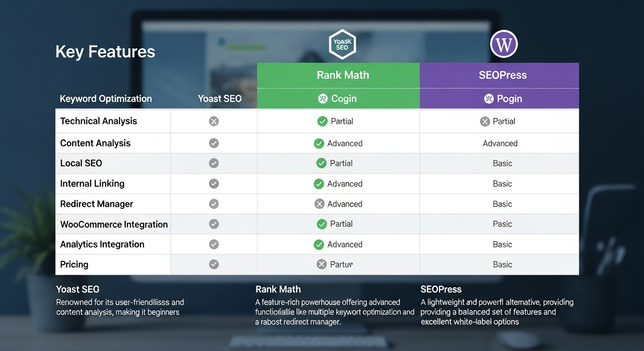
Task: Click the SEOPress description paragraph
Action: tap(497, 312)
